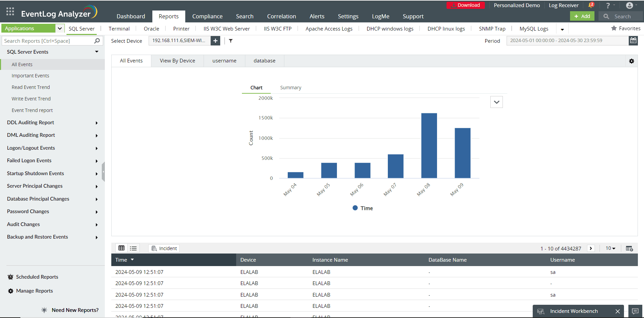The image size is (644, 318).
Task: Expand the Failed Logon Events category
Action: [97, 161]
